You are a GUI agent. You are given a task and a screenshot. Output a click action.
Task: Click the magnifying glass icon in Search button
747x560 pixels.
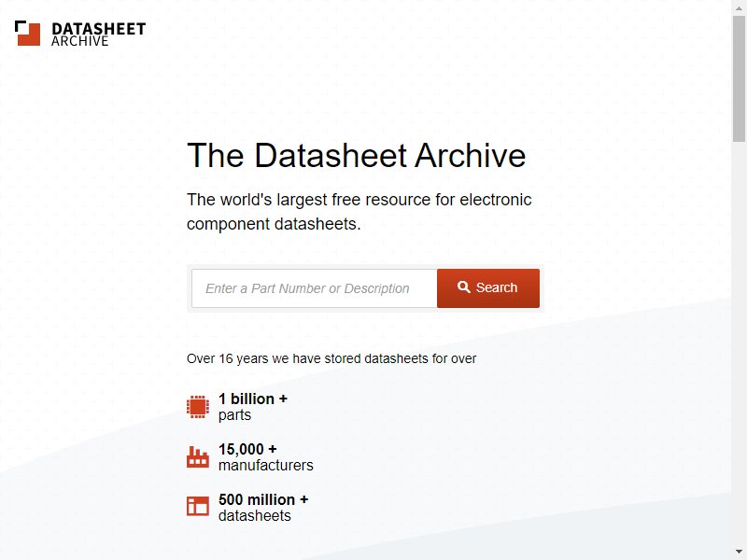(x=463, y=287)
